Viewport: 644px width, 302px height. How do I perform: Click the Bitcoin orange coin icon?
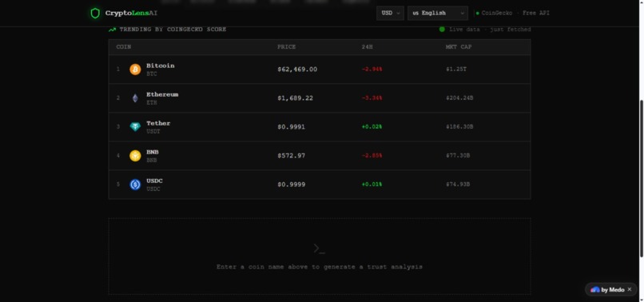(135, 70)
